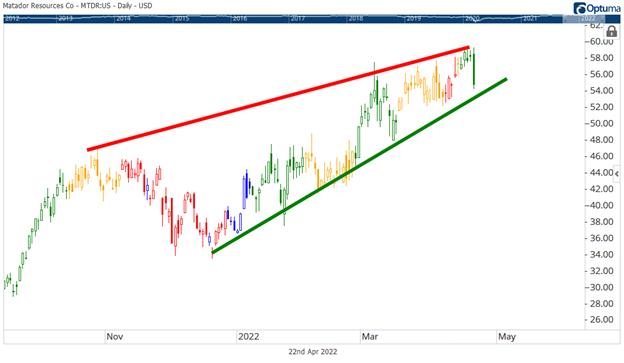Click the 42.00 price axis label
Screen dimensions: 624x363
[x=601, y=189]
